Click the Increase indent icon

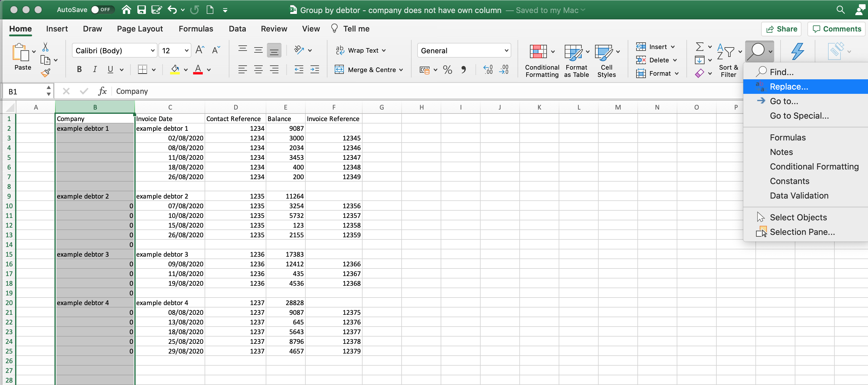tap(315, 70)
